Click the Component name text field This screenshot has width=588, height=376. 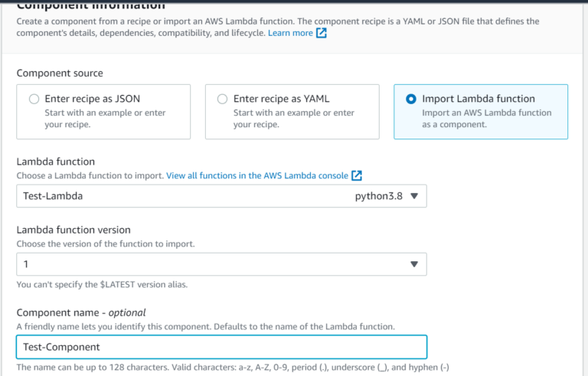click(221, 347)
